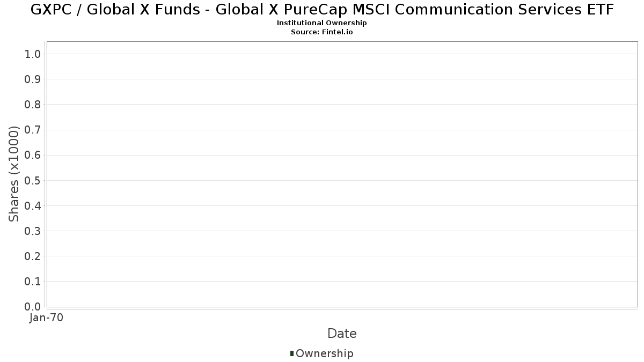Click the chart title GXPC Global X Funds
Screen dimensions: 644x362
pyautogui.click(x=322, y=10)
